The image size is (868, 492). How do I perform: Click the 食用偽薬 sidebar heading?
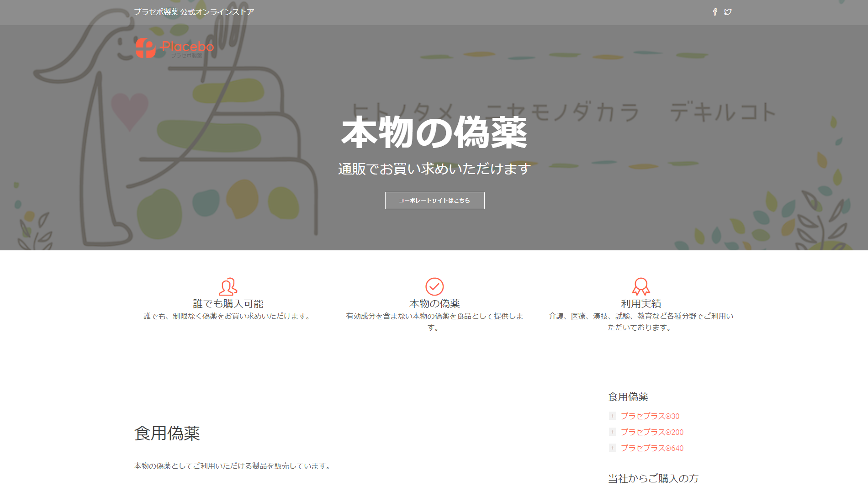click(x=628, y=397)
